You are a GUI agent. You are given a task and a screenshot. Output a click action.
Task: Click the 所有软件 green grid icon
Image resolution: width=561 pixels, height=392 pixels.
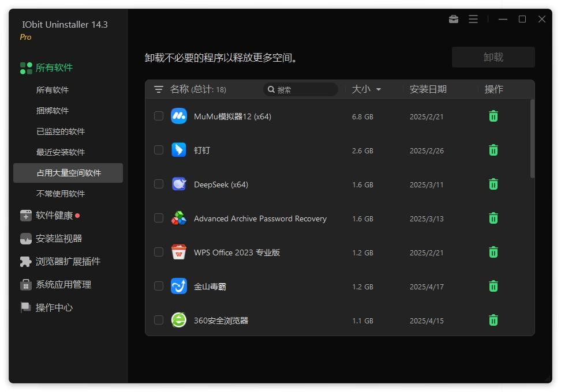tap(26, 68)
